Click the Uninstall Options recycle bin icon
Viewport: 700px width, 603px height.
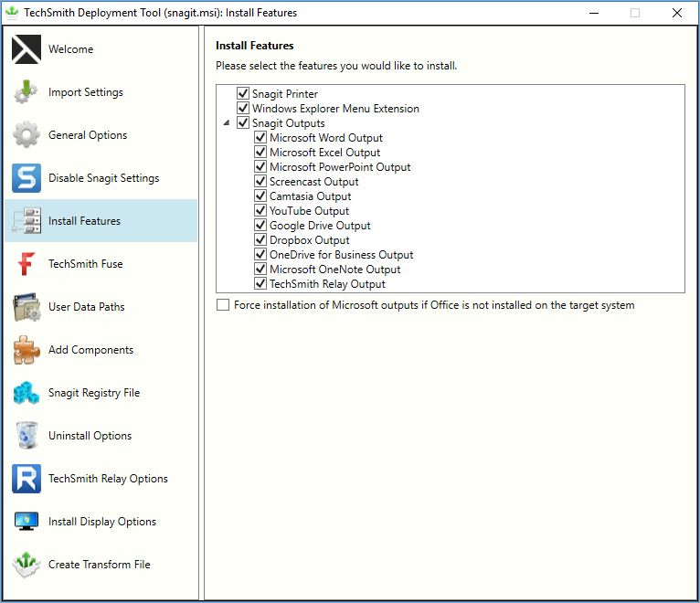coord(27,435)
